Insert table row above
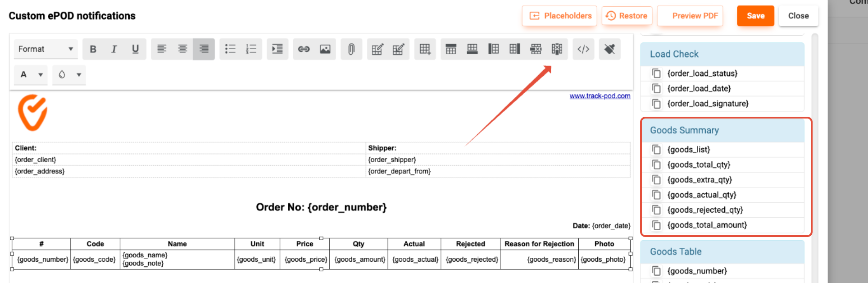The image size is (868, 283). pos(451,49)
